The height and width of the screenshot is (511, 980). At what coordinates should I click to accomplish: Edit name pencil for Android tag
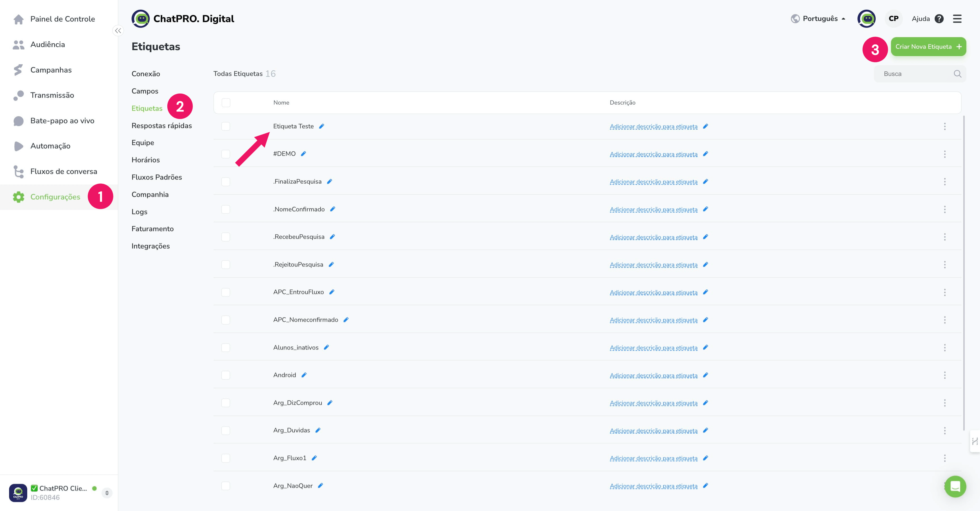[304, 375]
